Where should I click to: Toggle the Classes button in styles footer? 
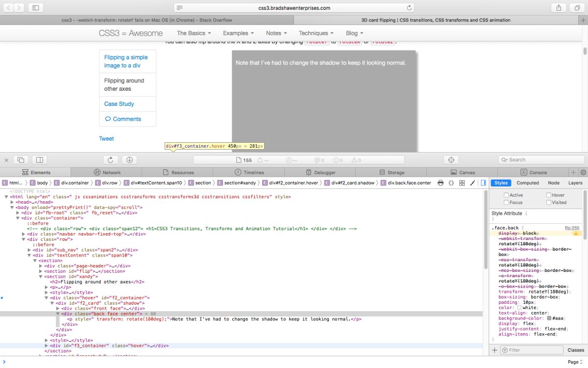pyautogui.click(x=576, y=350)
